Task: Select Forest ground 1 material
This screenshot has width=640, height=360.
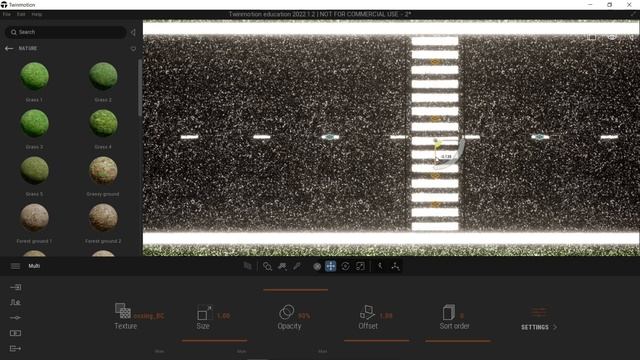Action: [34, 218]
